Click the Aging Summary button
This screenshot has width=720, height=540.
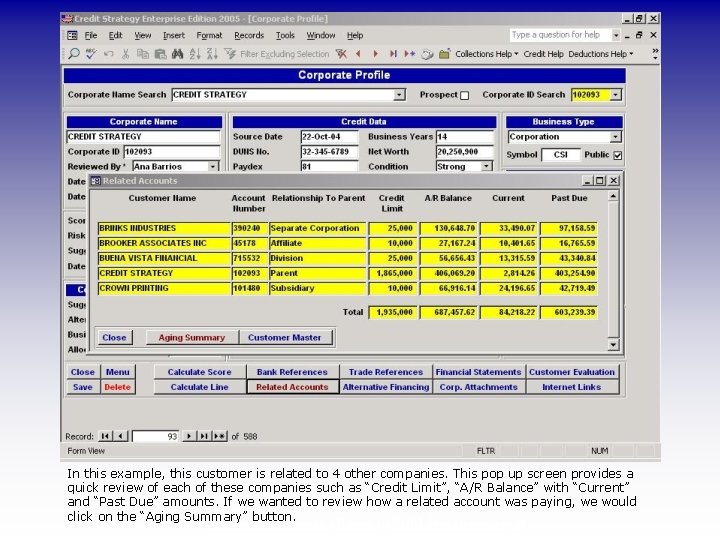click(192, 338)
